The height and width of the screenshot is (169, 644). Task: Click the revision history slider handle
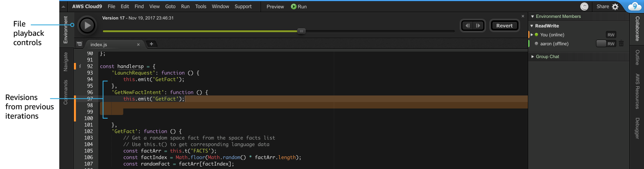[301, 31]
